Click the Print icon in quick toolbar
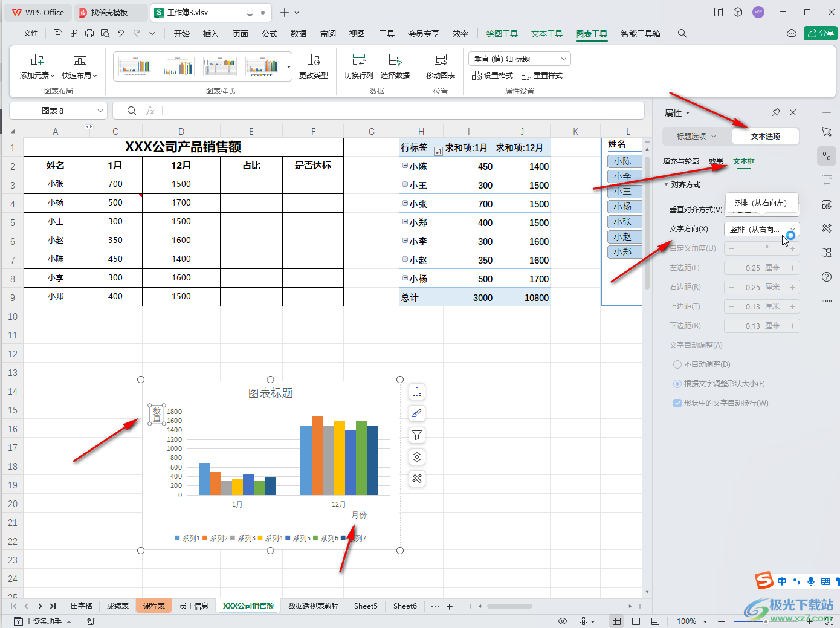 [x=89, y=33]
